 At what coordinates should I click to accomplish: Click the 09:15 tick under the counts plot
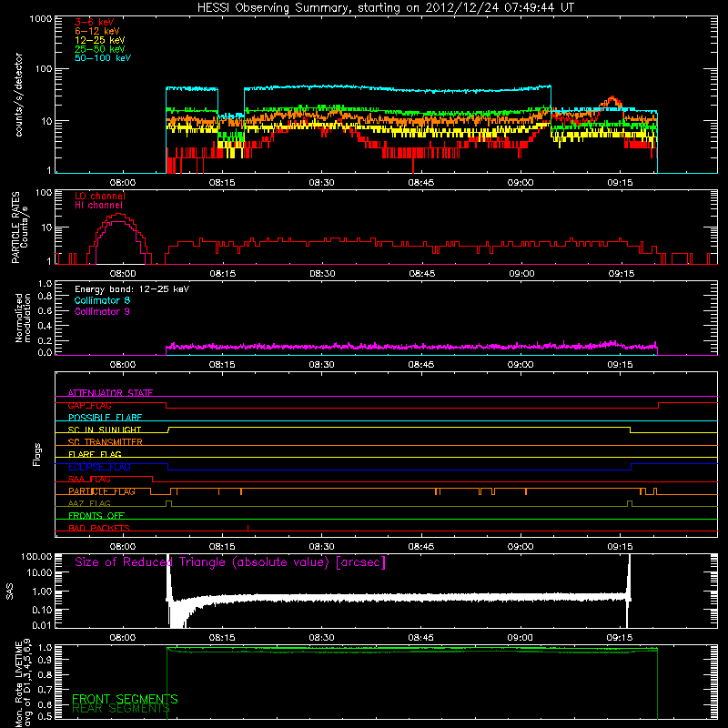[620, 183]
